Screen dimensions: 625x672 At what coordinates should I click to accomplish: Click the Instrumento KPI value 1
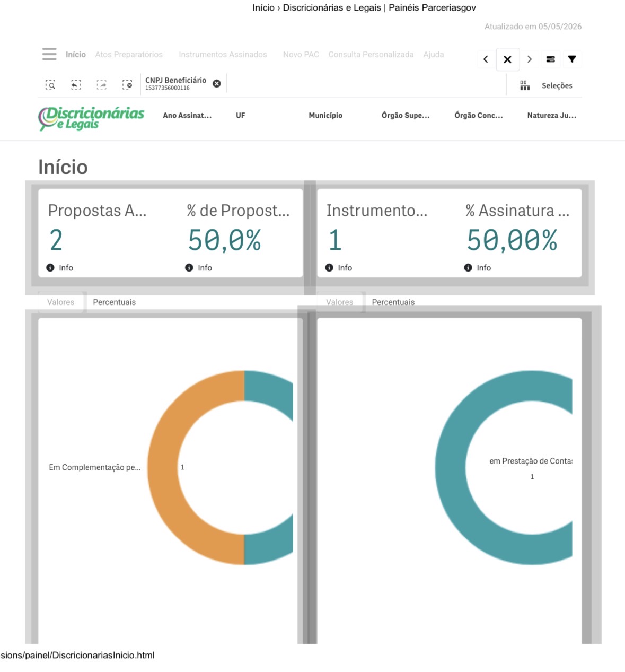coord(335,240)
